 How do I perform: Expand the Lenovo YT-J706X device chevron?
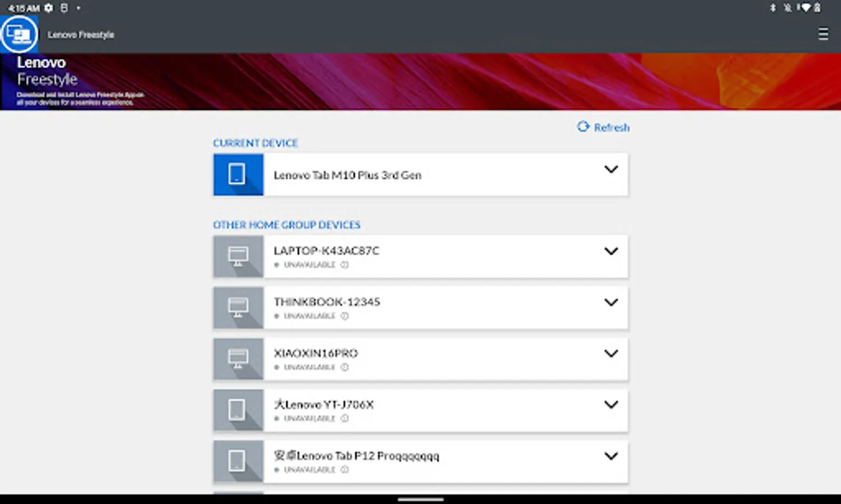tap(611, 404)
